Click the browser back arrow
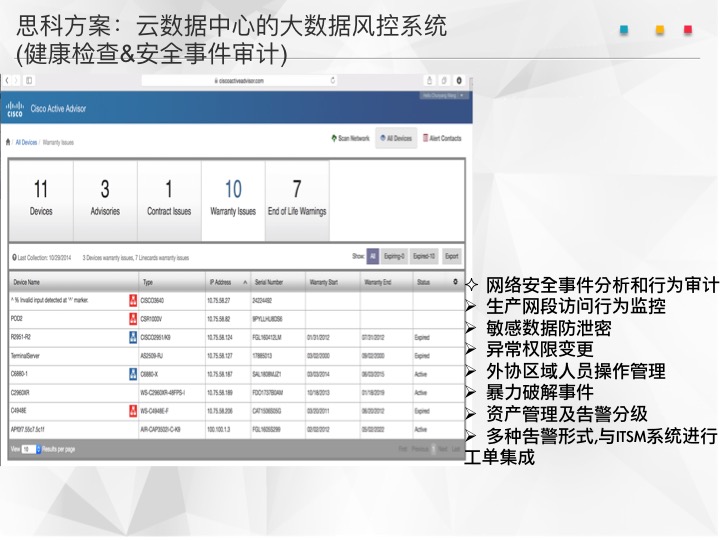 [6, 80]
